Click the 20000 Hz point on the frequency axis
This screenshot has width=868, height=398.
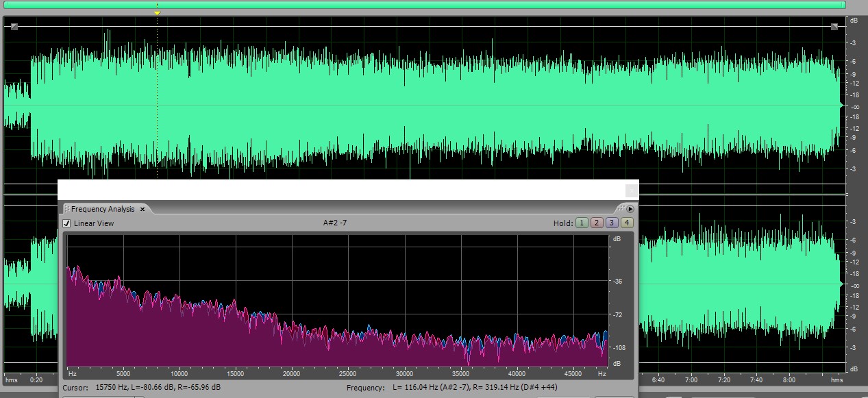click(x=292, y=374)
